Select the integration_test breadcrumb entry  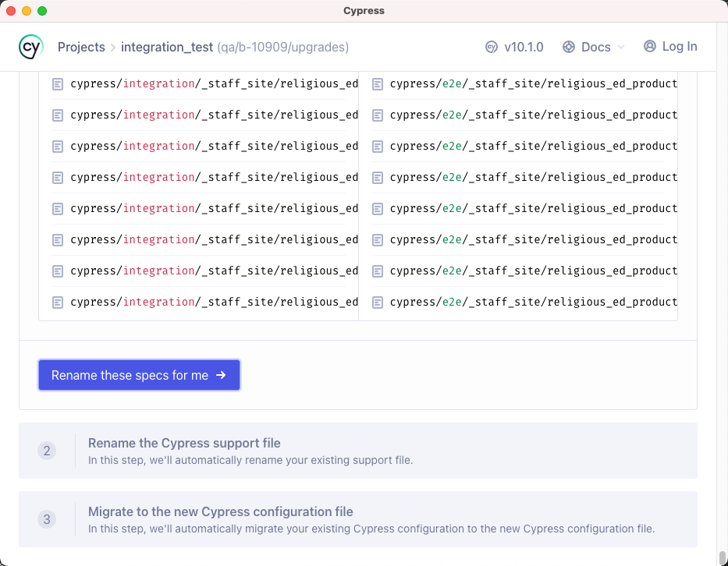tap(167, 47)
